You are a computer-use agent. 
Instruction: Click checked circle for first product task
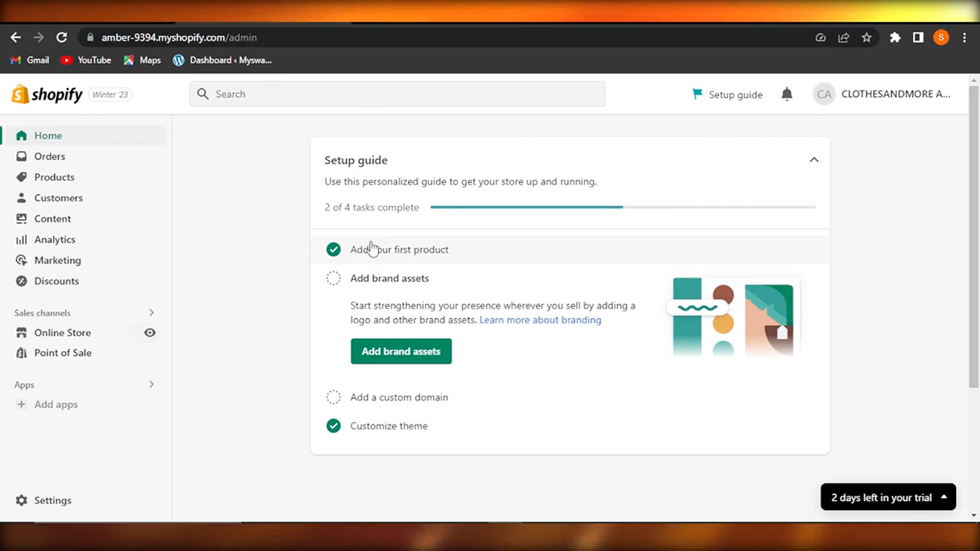coord(333,249)
